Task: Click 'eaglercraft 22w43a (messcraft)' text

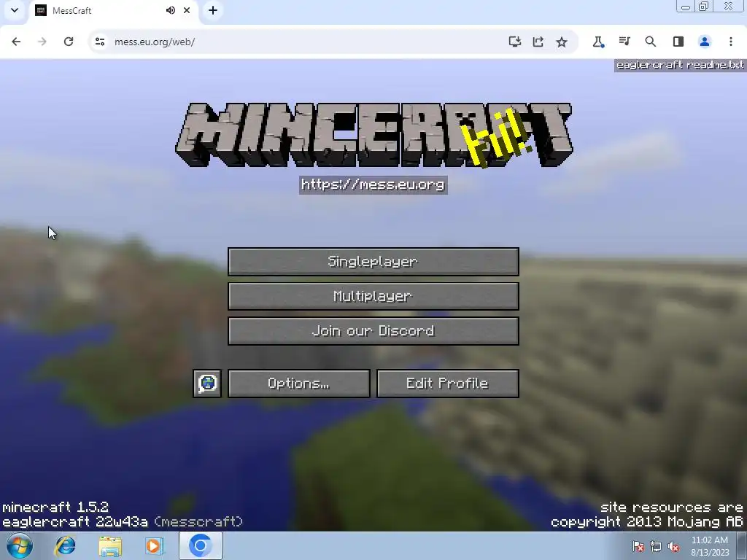Action: [123, 522]
